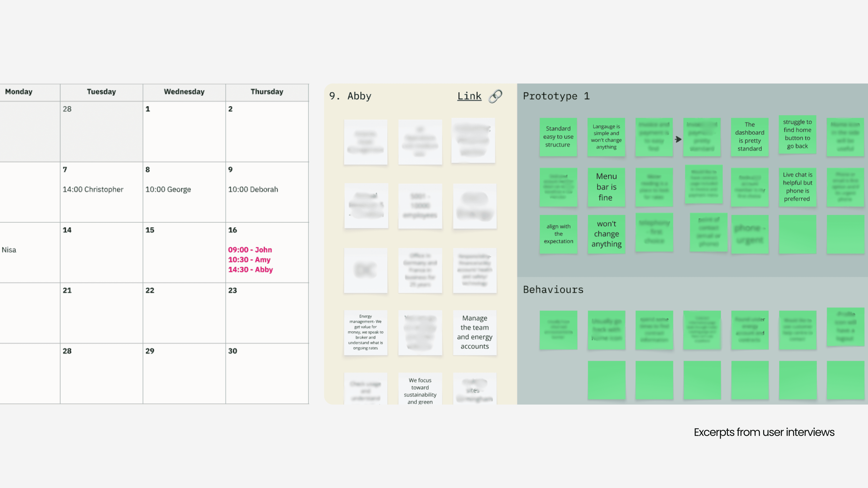Click 'The dashboard is pretty standard' note
The image size is (868, 488).
coord(749,137)
